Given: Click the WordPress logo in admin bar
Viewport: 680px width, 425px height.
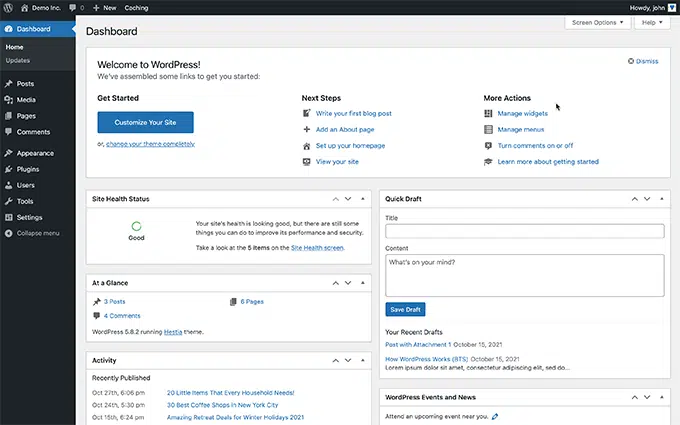Looking at the screenshot, I should tap(9, 7).
